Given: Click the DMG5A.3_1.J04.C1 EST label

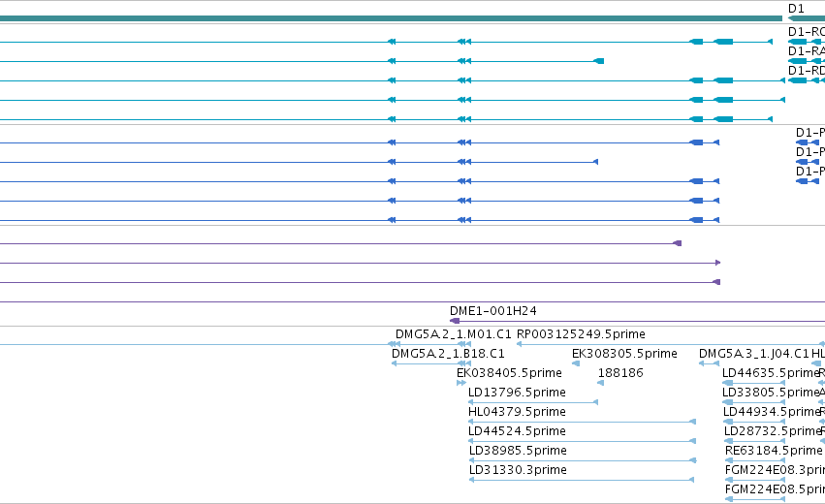Looking at the screenshot, I should click(754, 354).
